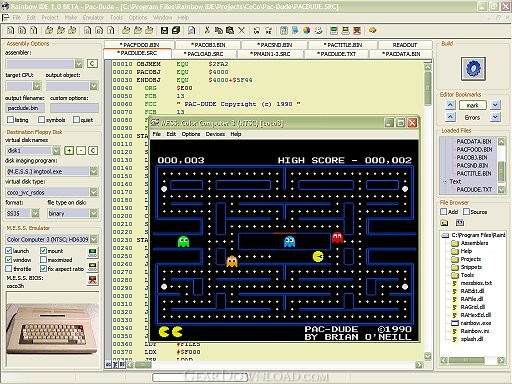Open the Color Computer 3 emulator dropdown
The height and width of the screenshot is (384, 512).
pyautogui.click(x=94, y=239)
